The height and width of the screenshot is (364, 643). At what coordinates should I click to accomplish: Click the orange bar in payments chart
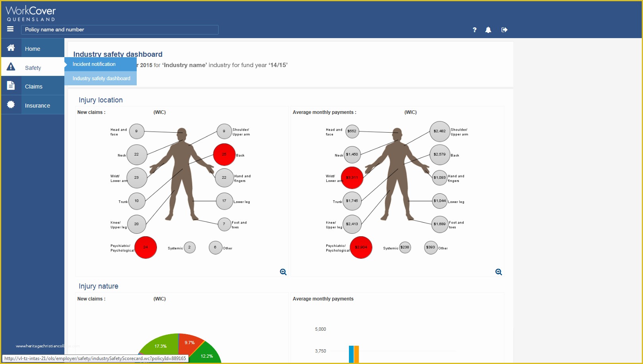click(356, 354)
